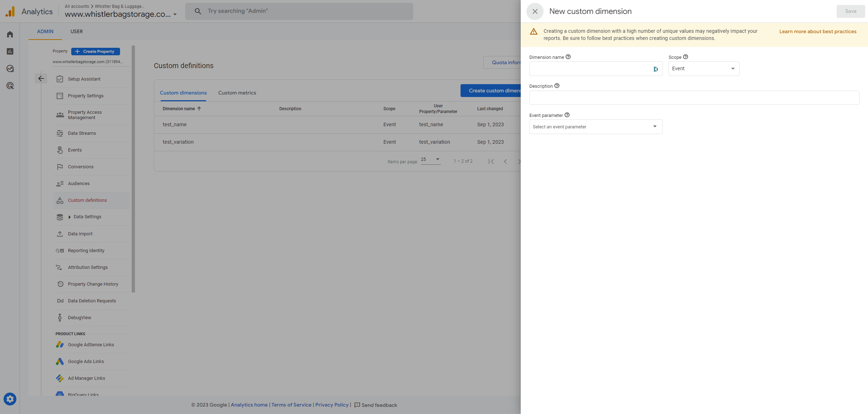This screenshot has width=868, height=414.
Task: Click the Description input field
Action: pyautogui.click(x=694, y=98)
